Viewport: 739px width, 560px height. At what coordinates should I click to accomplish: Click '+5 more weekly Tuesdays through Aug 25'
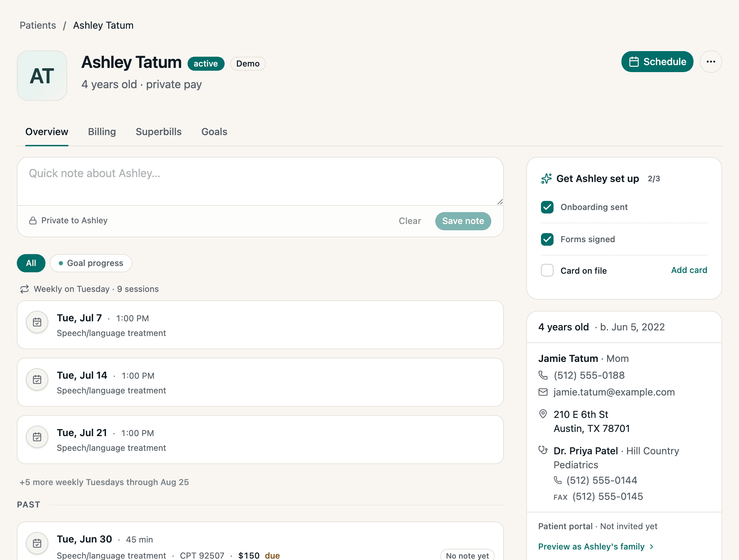click(104, 482)
